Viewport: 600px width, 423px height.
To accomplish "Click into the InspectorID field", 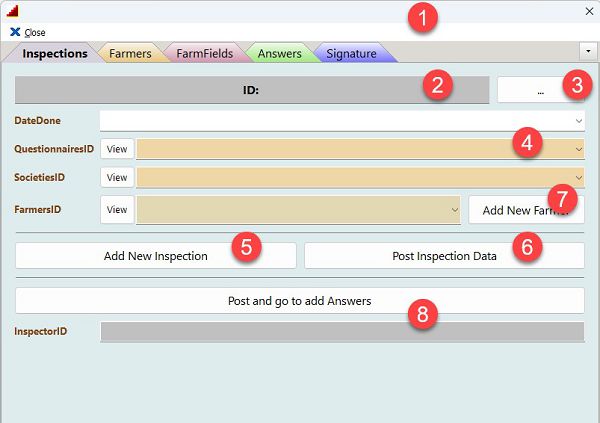I will pos(342,331).
